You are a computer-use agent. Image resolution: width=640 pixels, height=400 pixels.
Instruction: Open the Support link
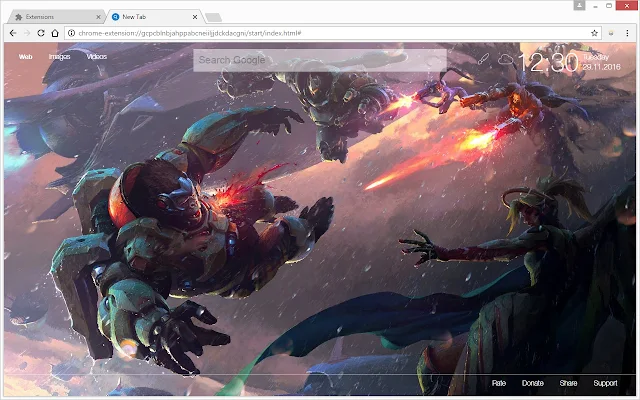point(605,383)
